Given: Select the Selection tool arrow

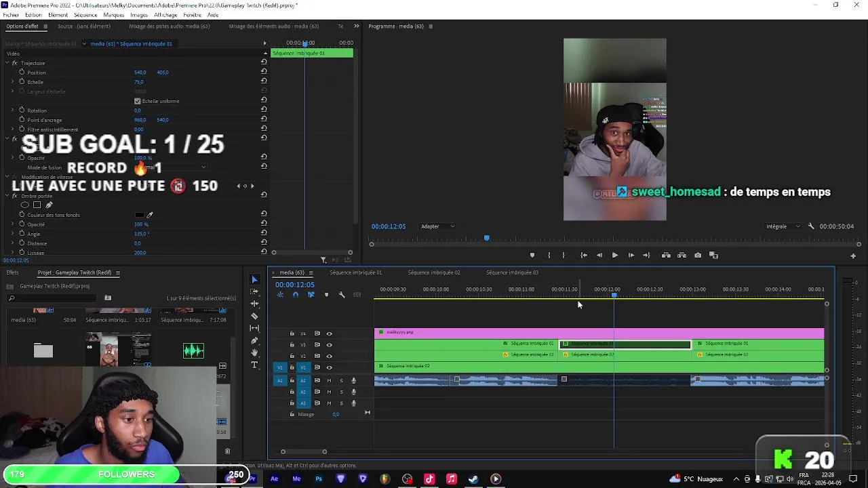Looking at the screenshot, I should click(x=254, y=279).
